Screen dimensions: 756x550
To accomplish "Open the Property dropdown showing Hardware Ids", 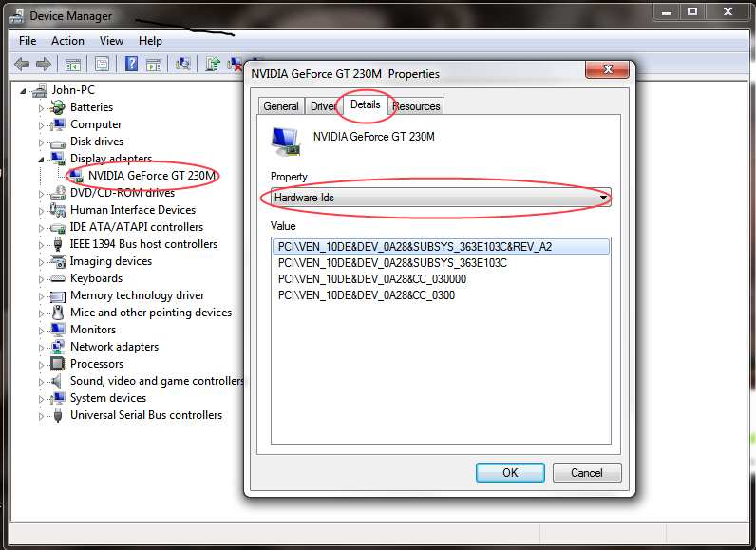I will 441,198.
